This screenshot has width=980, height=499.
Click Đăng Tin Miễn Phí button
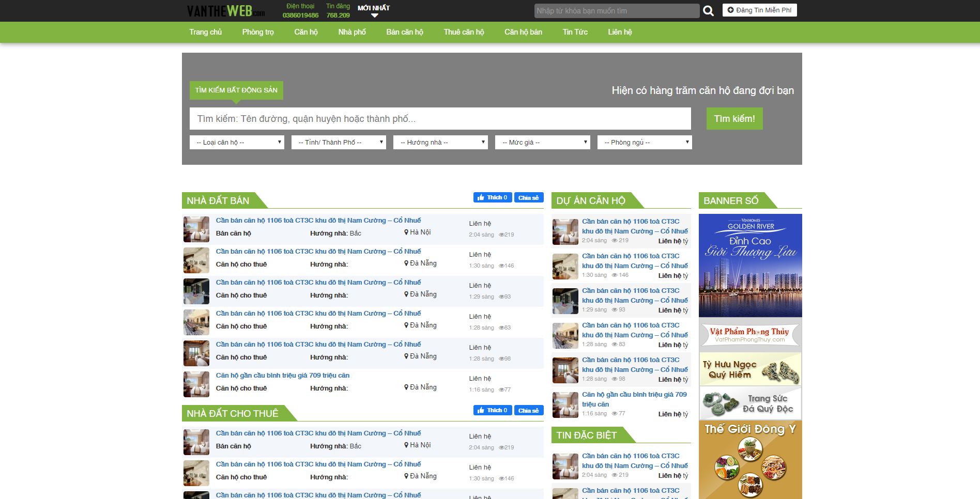click(759, 10)
